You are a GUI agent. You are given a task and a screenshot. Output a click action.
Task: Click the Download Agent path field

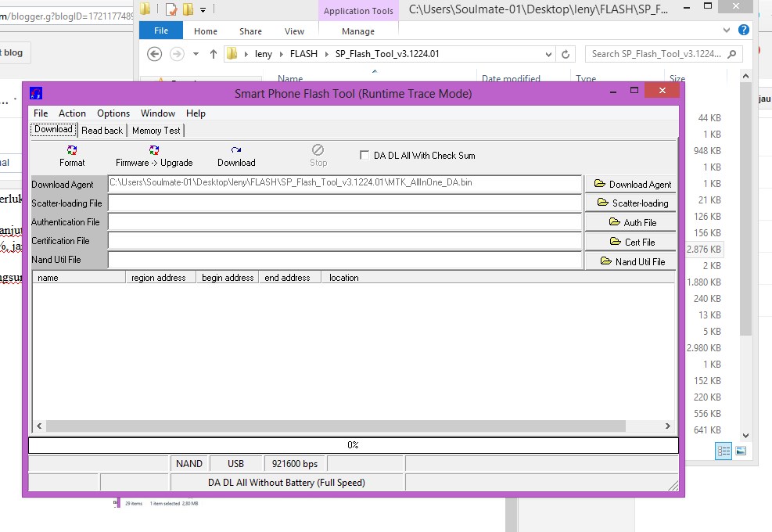[345, 183]
